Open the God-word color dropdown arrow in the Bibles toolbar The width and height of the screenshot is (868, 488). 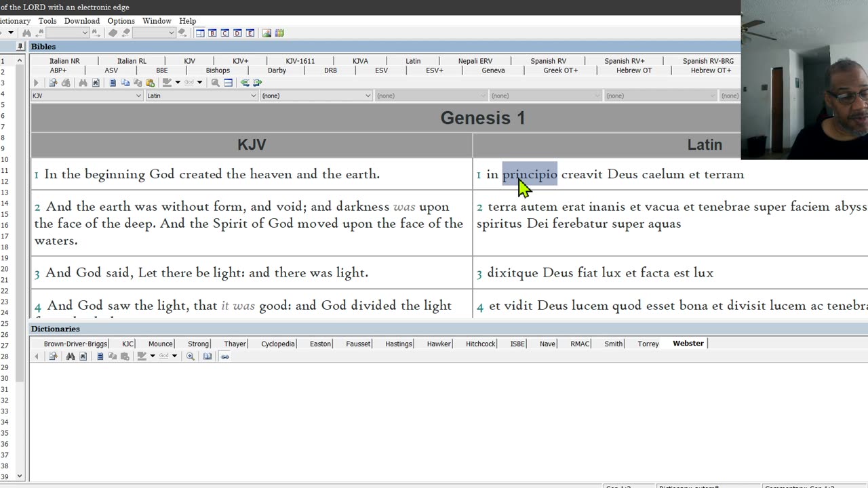click(x=199, y=83)
